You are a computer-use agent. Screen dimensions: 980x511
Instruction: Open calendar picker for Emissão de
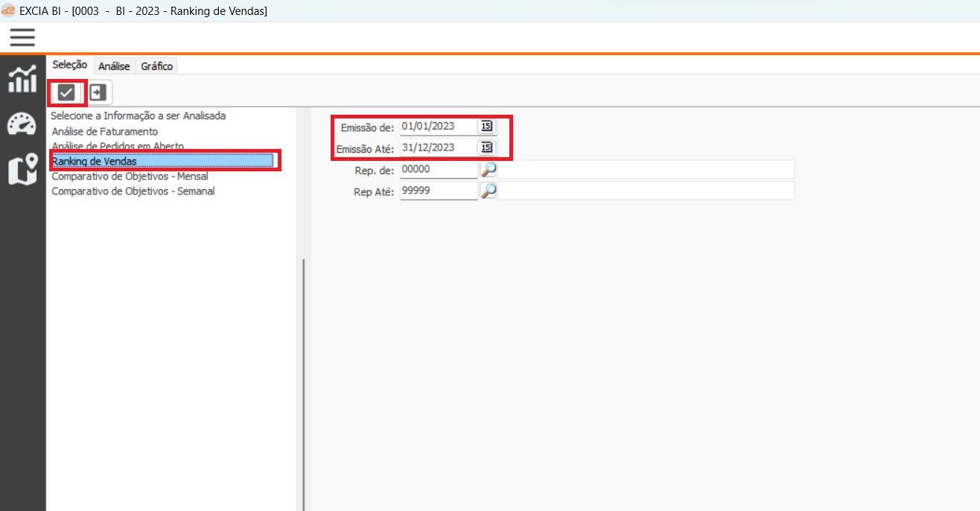click(486, 127)
